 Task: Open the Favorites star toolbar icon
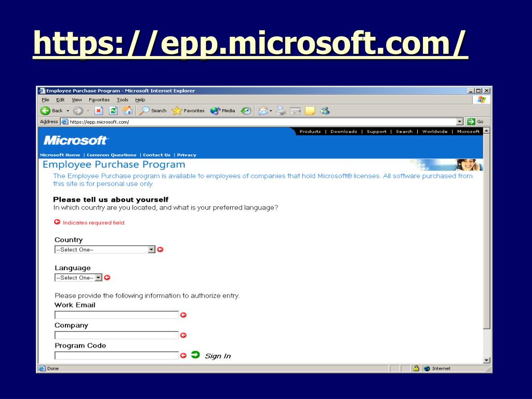[177, 111]
